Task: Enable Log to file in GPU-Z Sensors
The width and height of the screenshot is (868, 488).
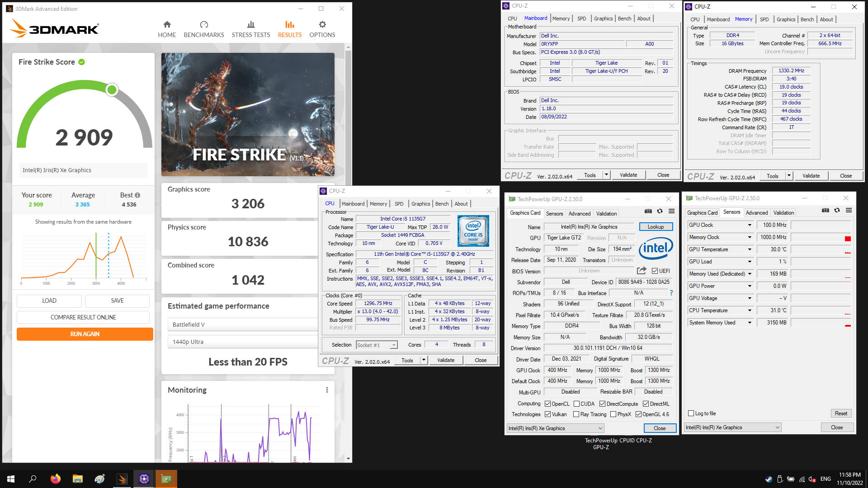Action: [691, 413]
